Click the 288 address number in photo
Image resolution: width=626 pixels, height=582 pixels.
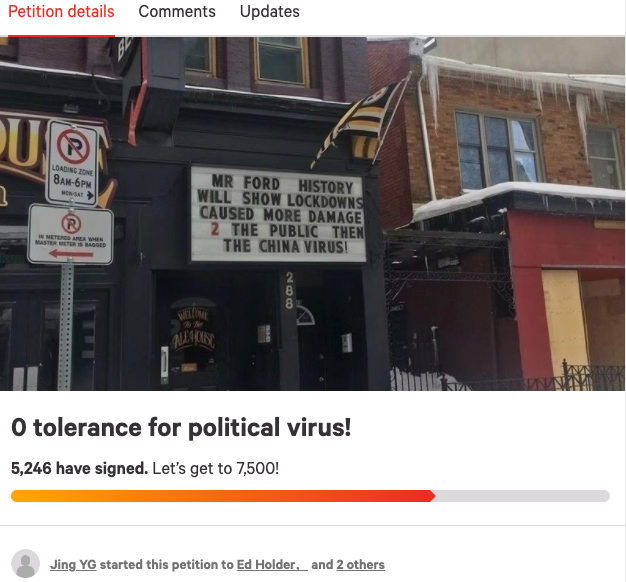[289, 290]
